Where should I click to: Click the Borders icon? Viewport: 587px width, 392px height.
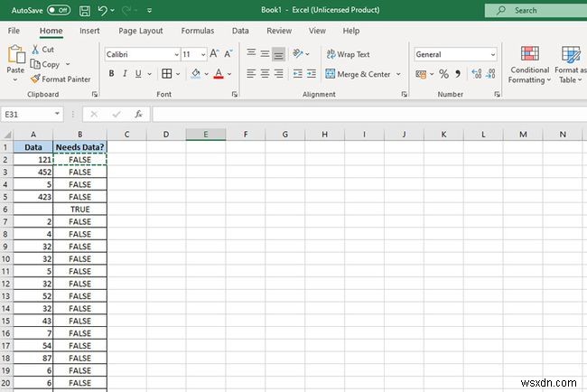tap(166, 74)
